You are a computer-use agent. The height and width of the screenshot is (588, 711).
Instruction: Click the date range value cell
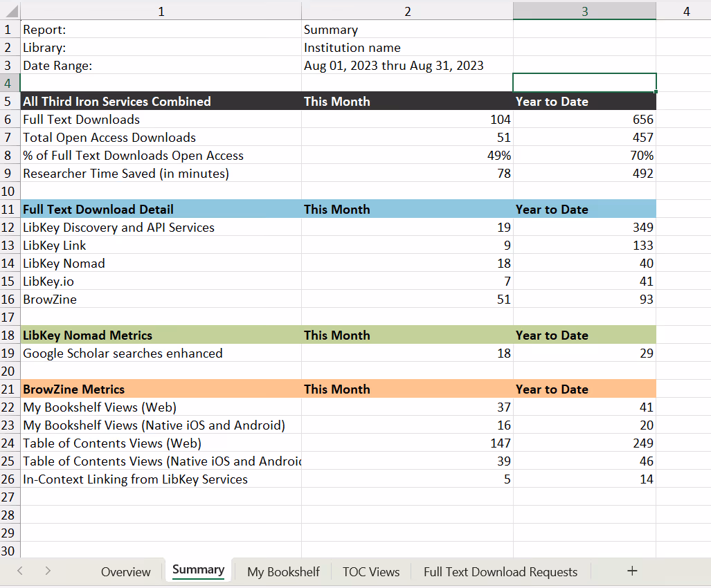pyautogui.click(x=407, y=65)
